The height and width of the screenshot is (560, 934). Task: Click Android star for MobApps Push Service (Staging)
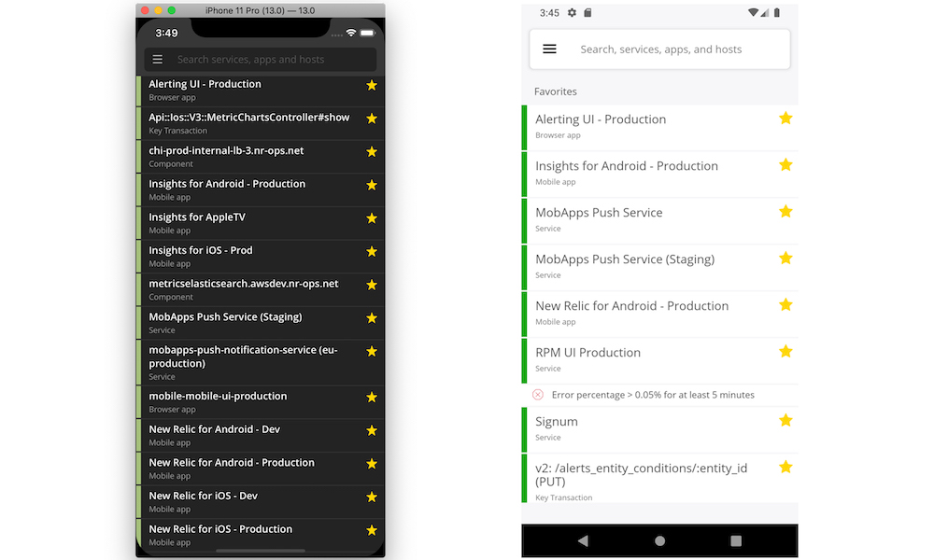pos(785,258)
